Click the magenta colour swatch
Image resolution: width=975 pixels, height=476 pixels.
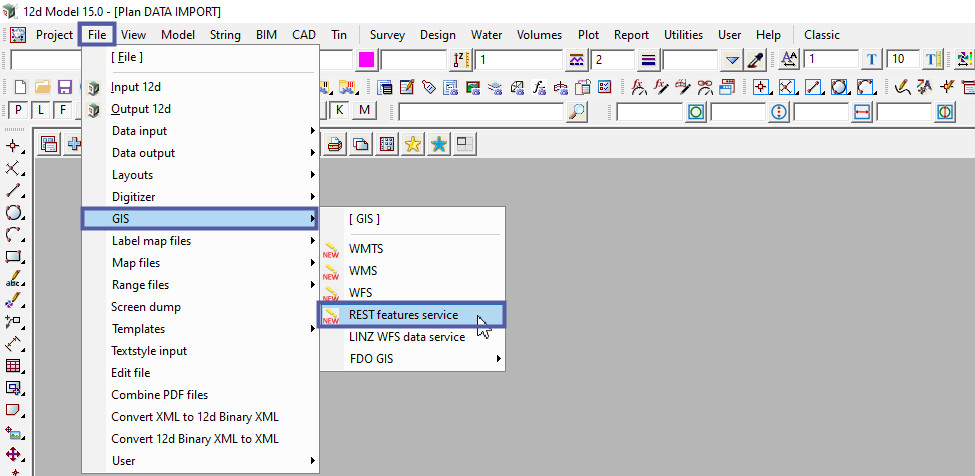[367, 60]
